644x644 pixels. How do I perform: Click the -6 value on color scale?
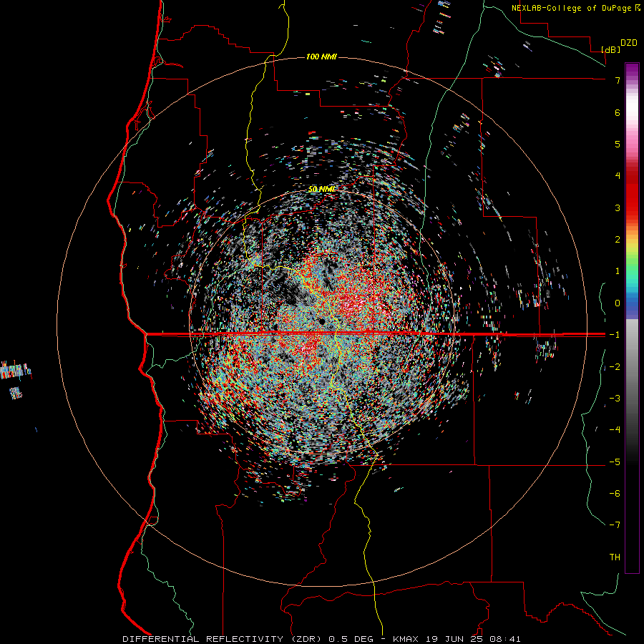click(615, 494)
